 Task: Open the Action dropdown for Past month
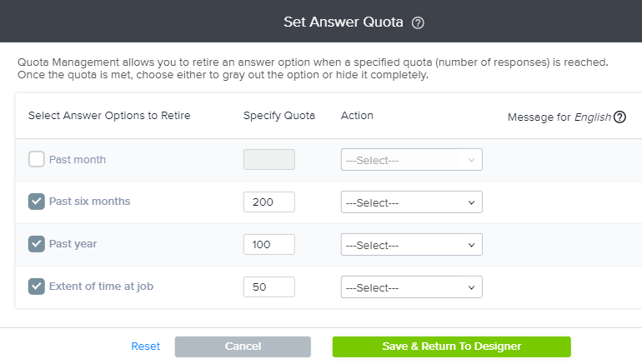(411, 160)
